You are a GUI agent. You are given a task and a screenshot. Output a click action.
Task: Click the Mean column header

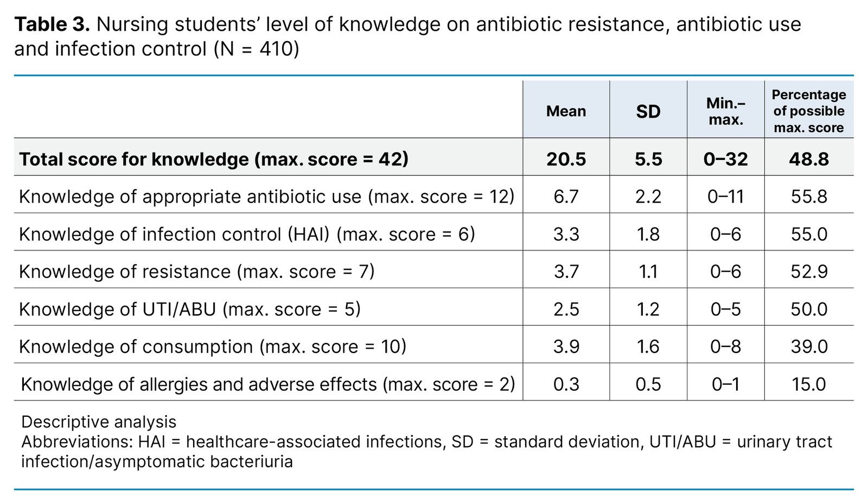(x=566, y=111)
